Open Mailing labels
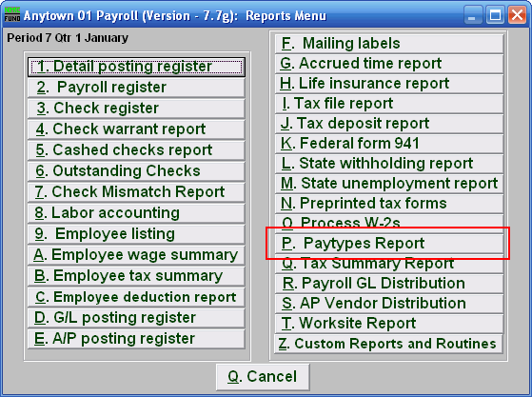 [389, 44]
